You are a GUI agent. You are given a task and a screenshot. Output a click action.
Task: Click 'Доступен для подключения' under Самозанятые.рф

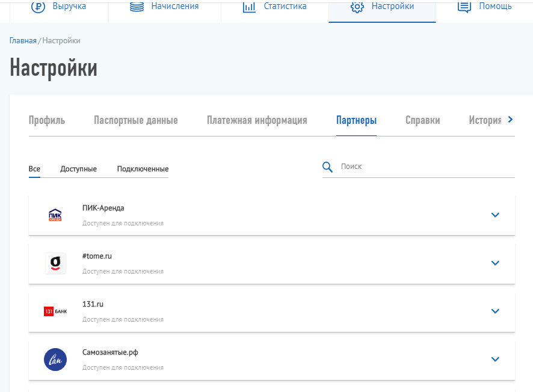[x=123, y=367]
